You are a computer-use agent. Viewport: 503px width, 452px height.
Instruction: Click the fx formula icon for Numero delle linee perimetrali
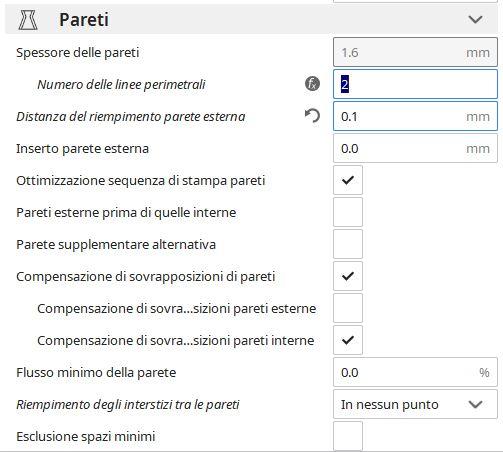(x=312, y=84)
